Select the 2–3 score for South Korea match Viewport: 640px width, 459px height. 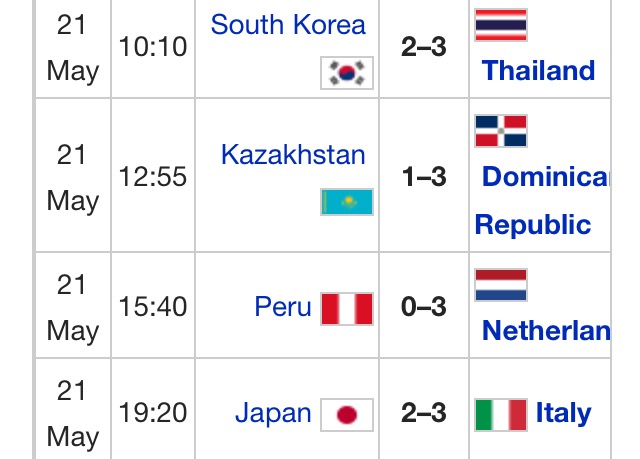point(424,47)
